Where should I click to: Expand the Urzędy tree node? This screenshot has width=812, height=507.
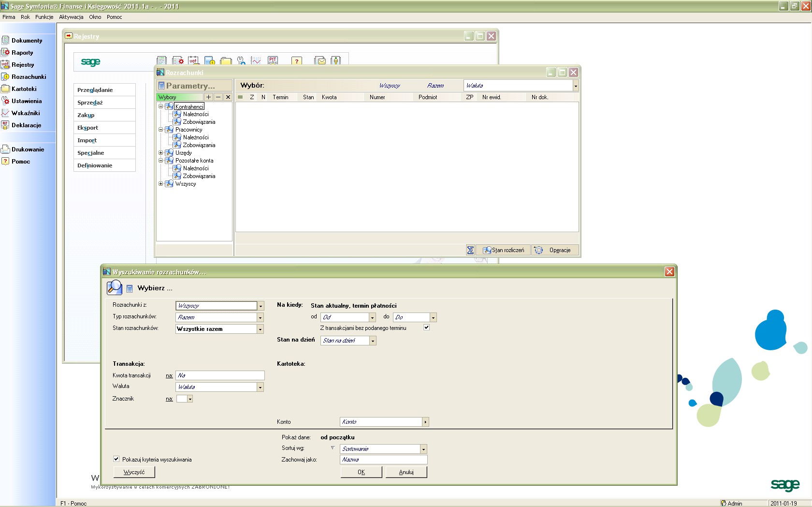161,153
